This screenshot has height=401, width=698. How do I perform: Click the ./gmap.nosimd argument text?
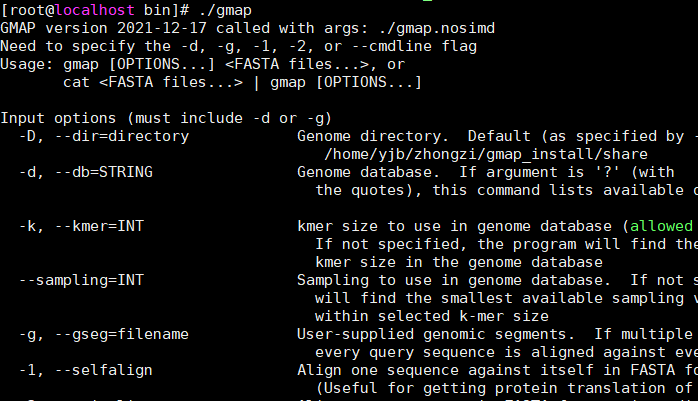(x=437, y=28)
